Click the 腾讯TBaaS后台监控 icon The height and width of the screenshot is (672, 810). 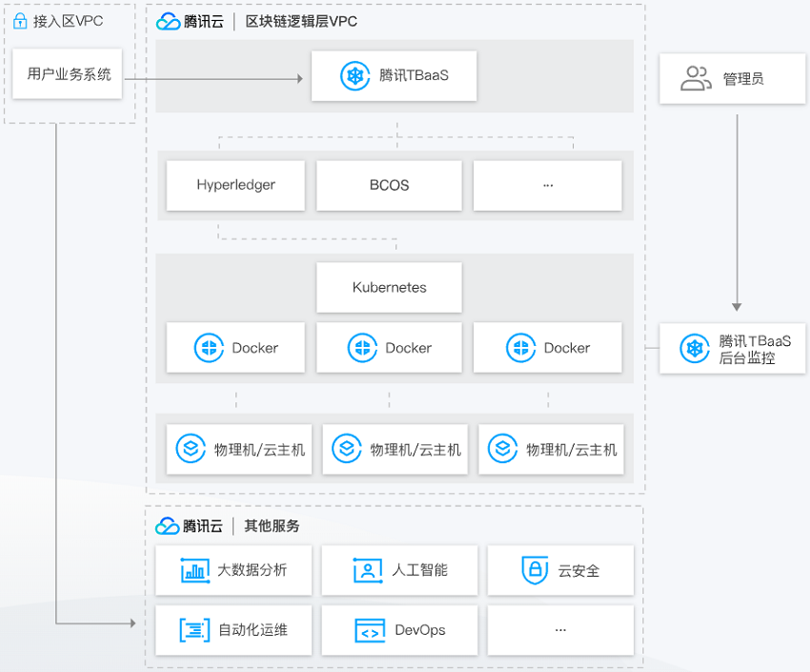click(x=695, y=348)
